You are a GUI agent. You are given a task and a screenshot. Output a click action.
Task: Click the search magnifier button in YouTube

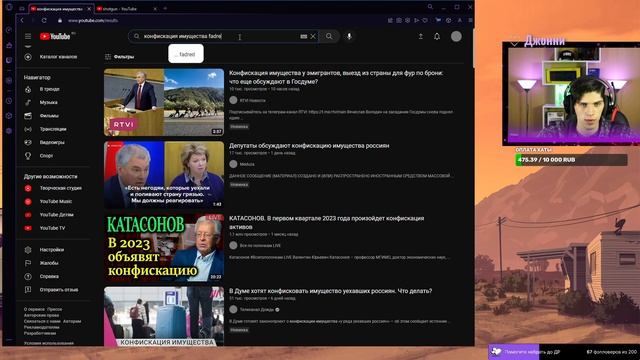(x=329, y=36)
